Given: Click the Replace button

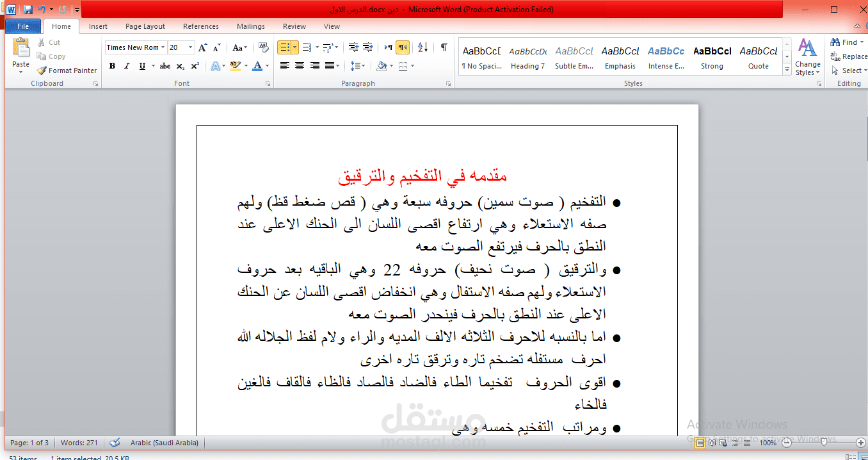Looking at the screenshot, I should (851, 56).
